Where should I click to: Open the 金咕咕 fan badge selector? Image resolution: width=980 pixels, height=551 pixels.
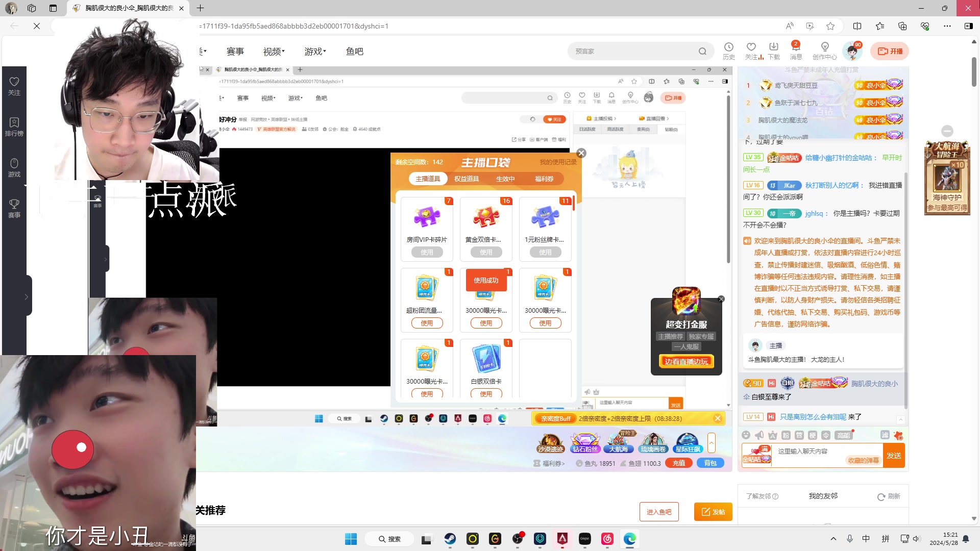pyautogui.click(x=756, y=455)
